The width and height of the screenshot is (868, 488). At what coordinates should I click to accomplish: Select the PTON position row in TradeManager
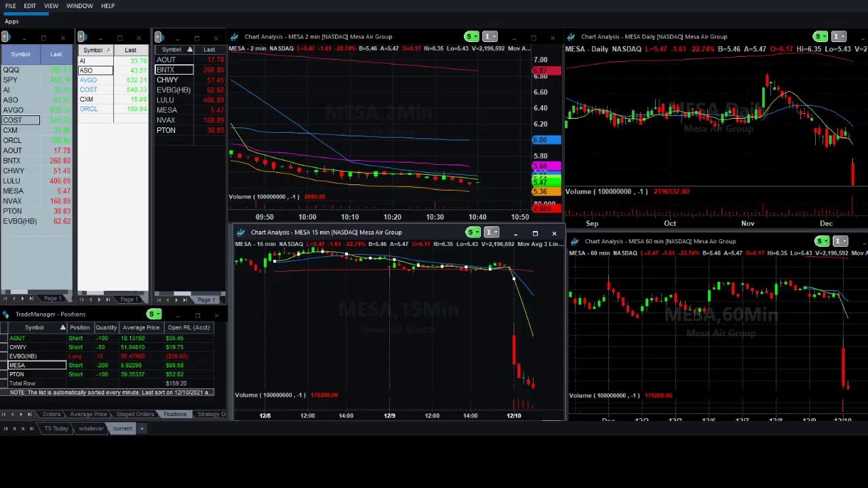tap(107, 374)
